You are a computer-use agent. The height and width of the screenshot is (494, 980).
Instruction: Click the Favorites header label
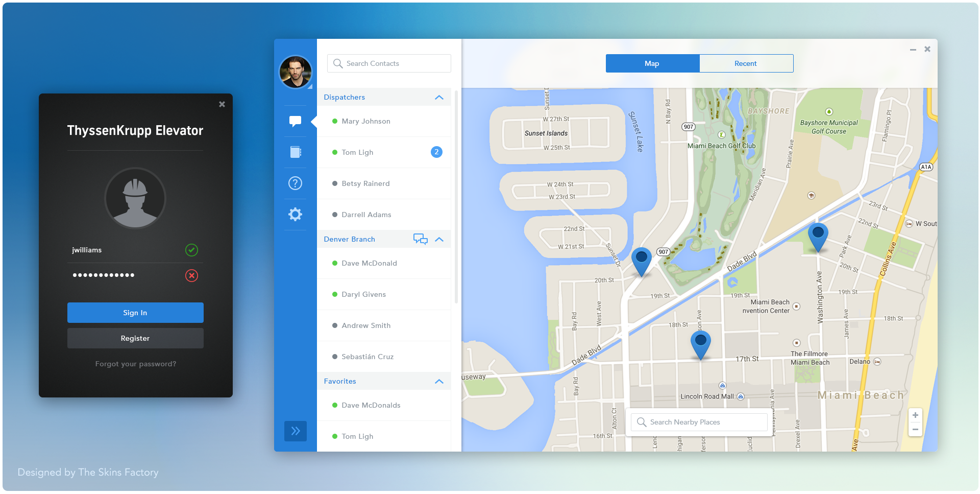340,381
